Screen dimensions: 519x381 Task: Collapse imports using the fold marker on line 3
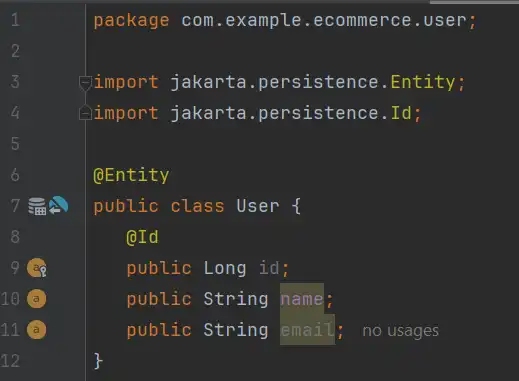[85, 82]
